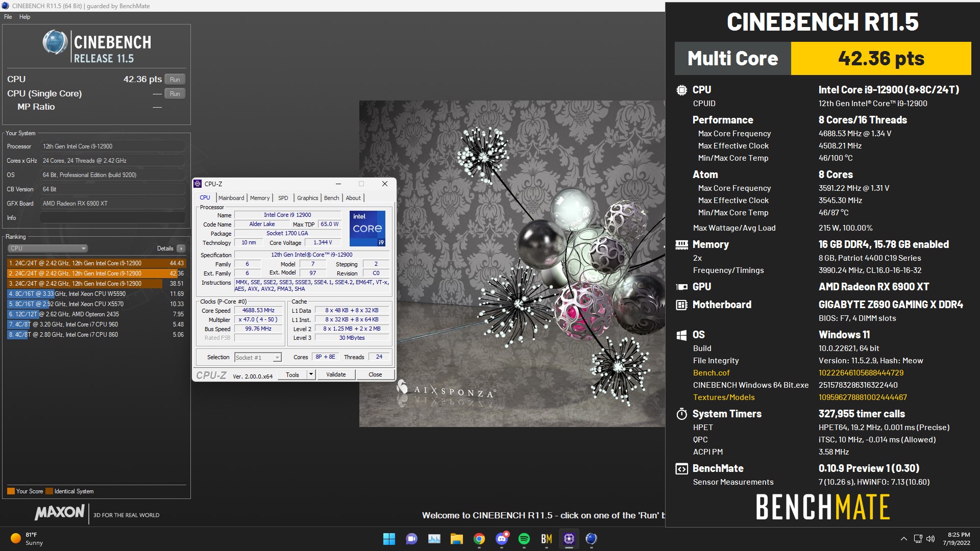Select ranking entry scoring 38.51
The height and width of the screenshot is (551, 980).
click(x=96, y=284)
